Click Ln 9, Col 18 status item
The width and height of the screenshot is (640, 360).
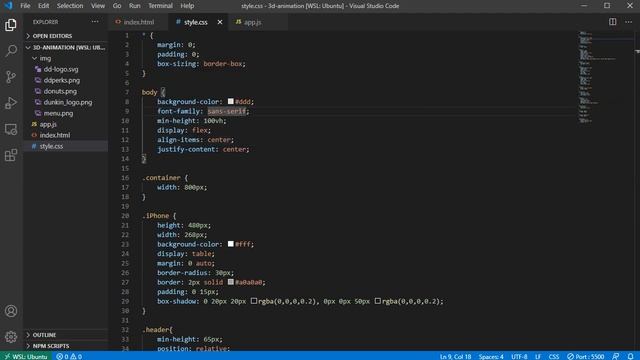[456, 356]
